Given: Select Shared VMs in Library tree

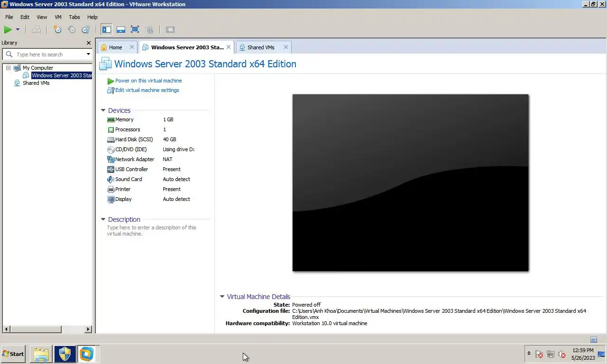Looking at the screenshot, I should pyautogui.click(x=36, y=83).
